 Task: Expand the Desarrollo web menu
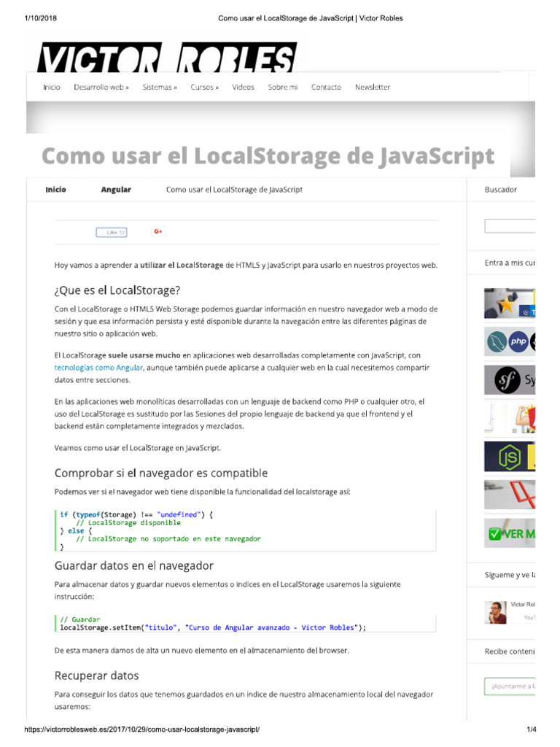click(101, 87)
